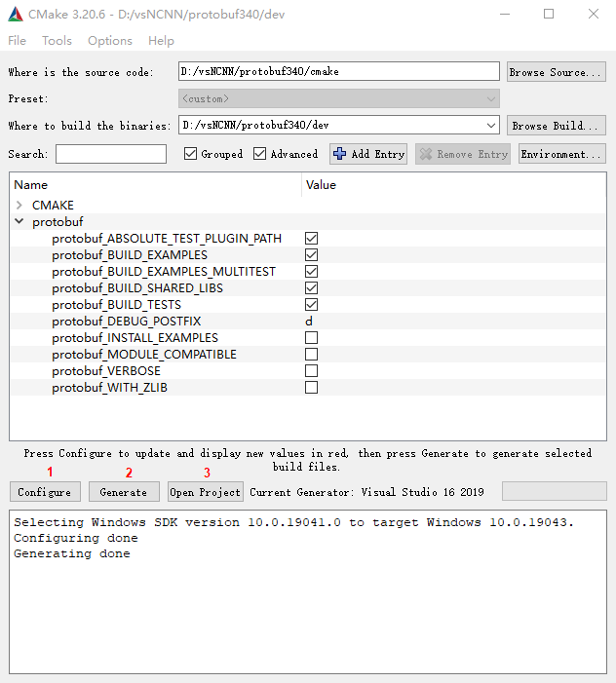Image resolution: width=616 pixels, height=683 pixels.
Task: Uncheck protobuf_BUILD_TESTS checkbox
Action: 312,304
